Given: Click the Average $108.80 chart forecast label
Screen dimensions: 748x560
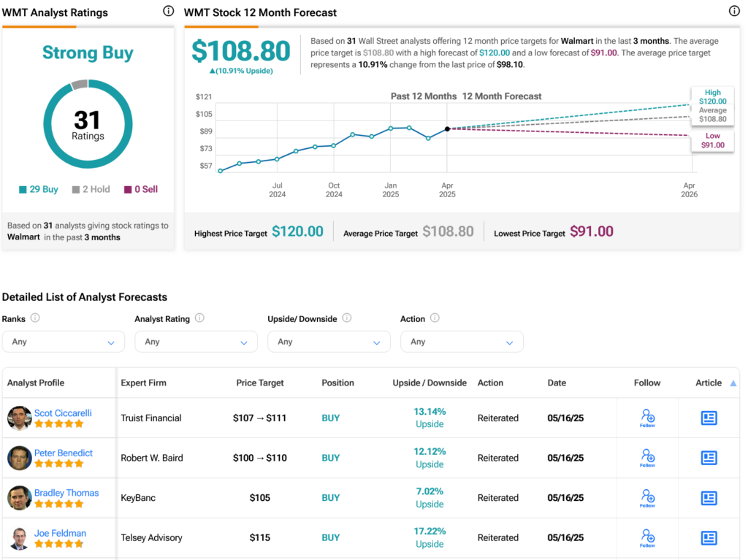Looking at the screenshot, I should pyautogui.click(x=713, y=115).
